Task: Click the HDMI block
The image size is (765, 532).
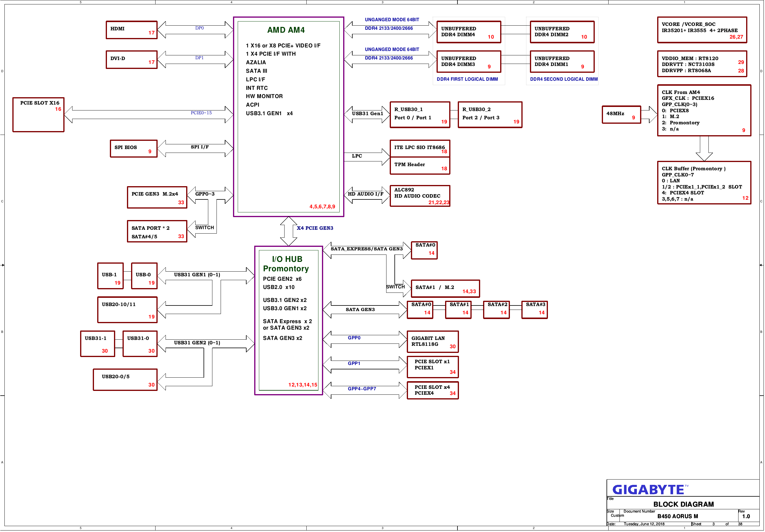Action: pyautogui.click(x=132, y=30)
